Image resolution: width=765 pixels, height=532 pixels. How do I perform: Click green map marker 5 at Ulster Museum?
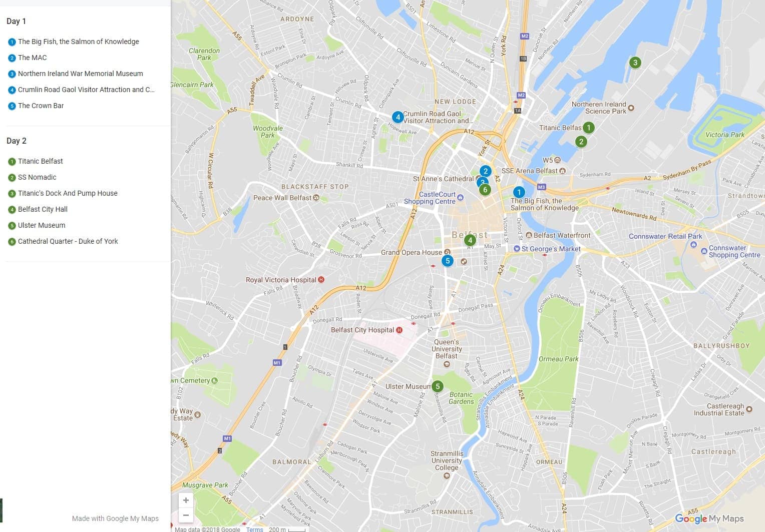point(438,386)
